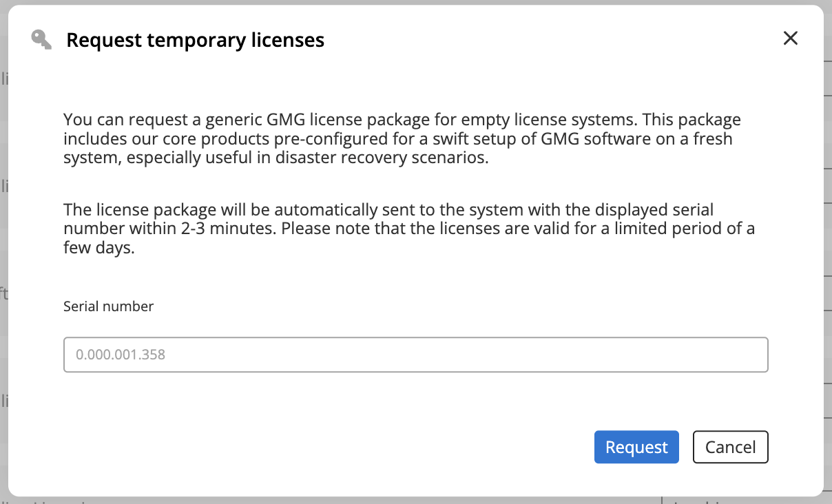Click the Request button
The width and height of the screenshot is (832, 504).
tap(636, 447)
